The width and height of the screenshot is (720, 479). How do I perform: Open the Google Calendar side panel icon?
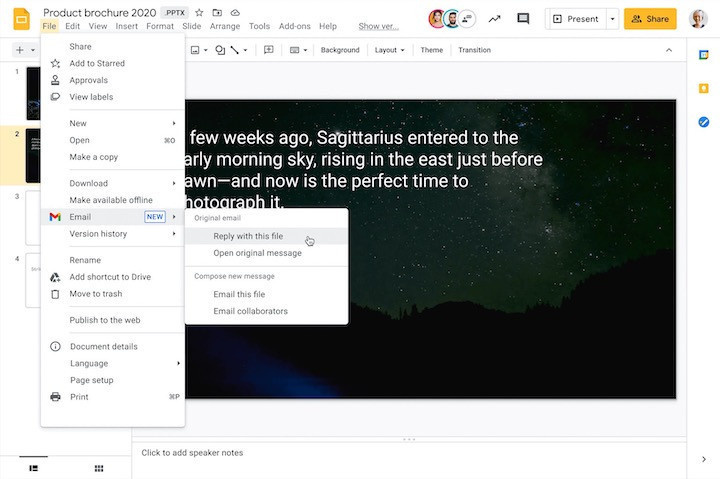[x=703, y=55]
